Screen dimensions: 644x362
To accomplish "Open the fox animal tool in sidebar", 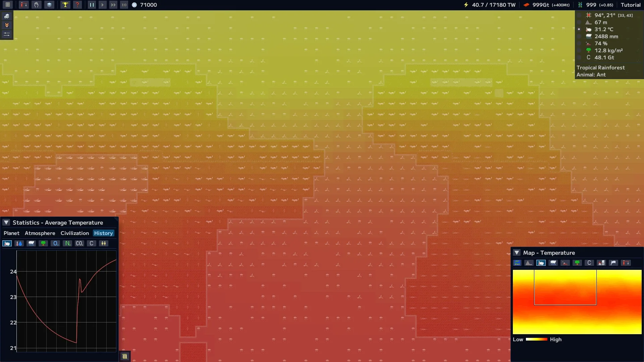I will tap(7, 25).
